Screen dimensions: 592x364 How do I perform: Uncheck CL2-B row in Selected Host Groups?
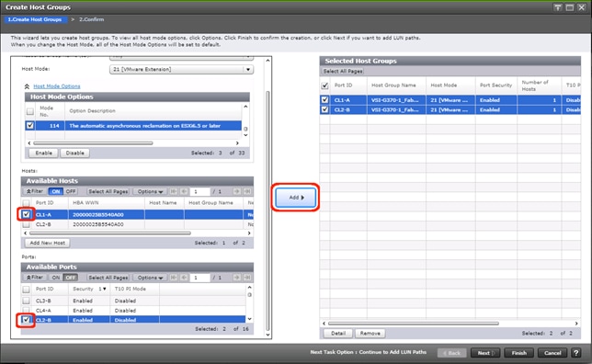coord(324,110)
